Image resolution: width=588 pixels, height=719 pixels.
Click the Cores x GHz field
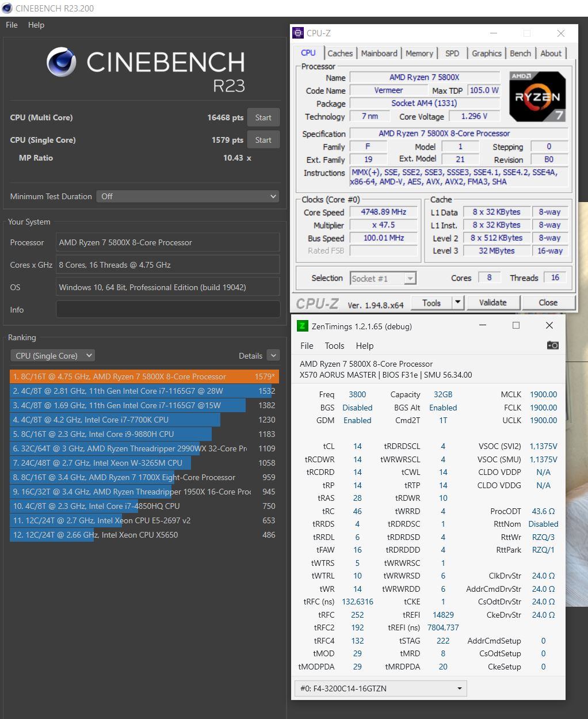point(167,265)
